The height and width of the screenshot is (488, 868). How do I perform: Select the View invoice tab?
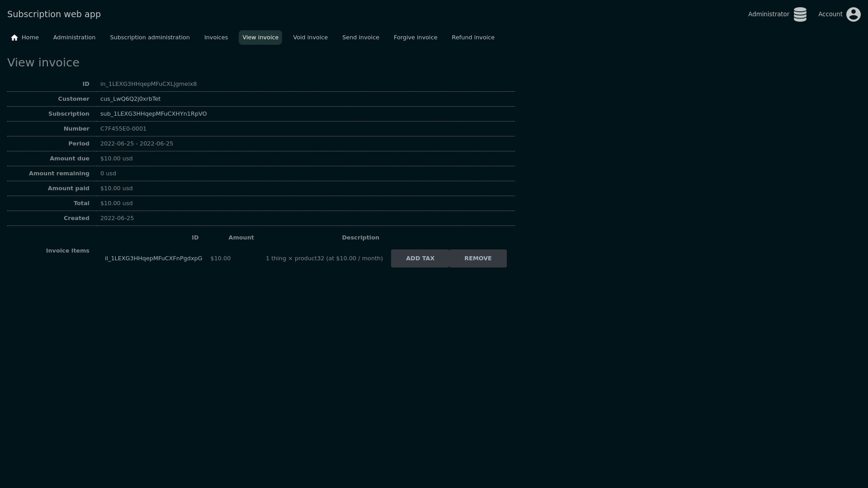(x=260, y=38)
